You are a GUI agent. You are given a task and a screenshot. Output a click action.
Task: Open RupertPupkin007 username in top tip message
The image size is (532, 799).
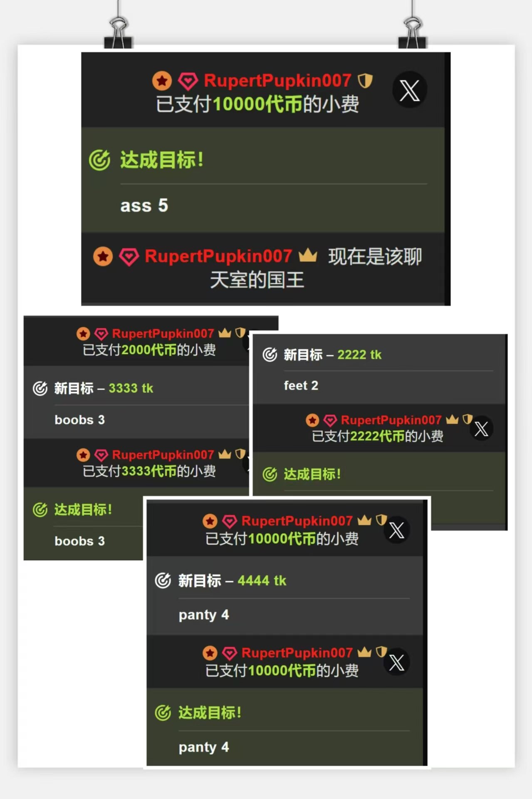pos(277,80)
